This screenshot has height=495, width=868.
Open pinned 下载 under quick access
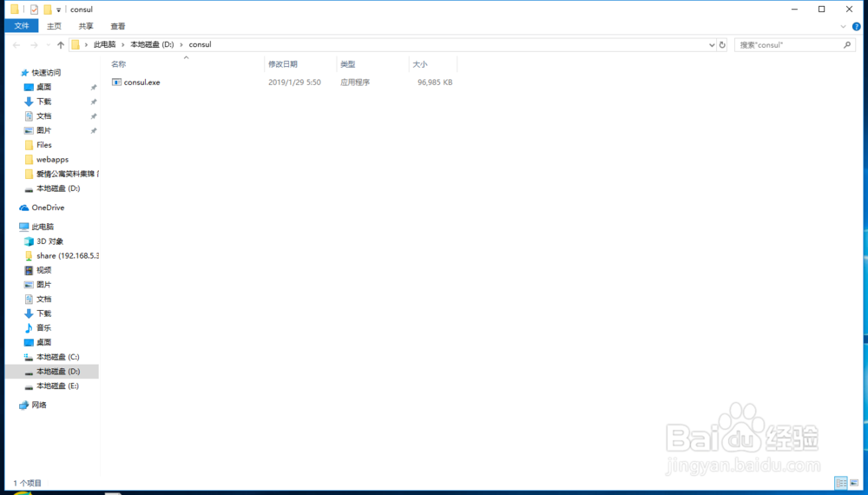43,102
